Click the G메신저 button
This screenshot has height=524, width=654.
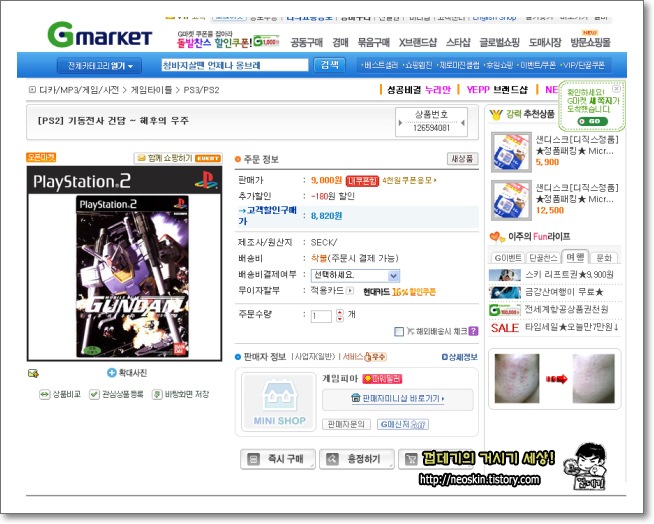click(402, 424)
